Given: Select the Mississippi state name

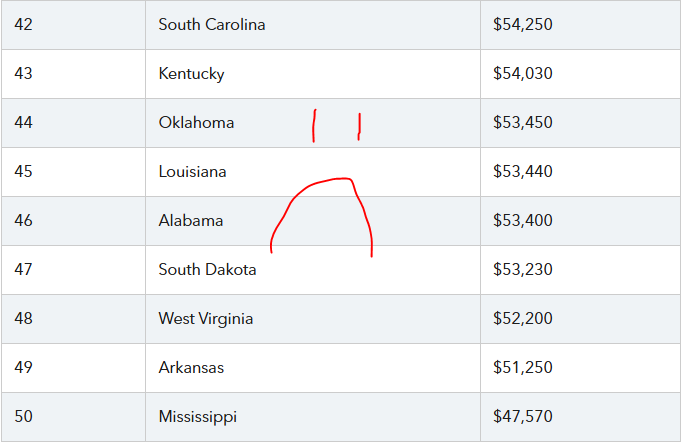Looking at the screenshot, I should pyautogui.click(x=197, y=417).
